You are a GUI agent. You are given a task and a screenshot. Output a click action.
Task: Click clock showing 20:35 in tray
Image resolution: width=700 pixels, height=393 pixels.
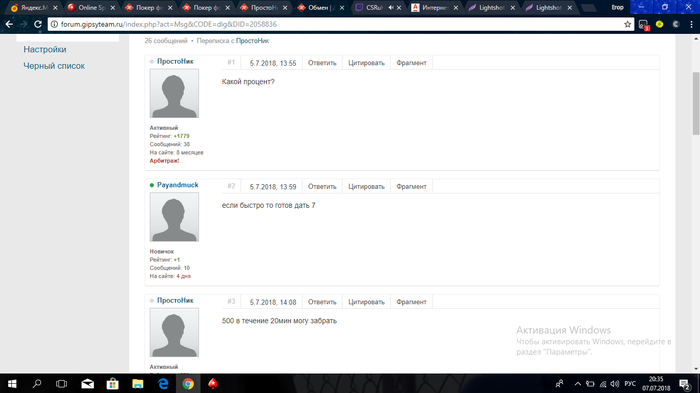656,379
